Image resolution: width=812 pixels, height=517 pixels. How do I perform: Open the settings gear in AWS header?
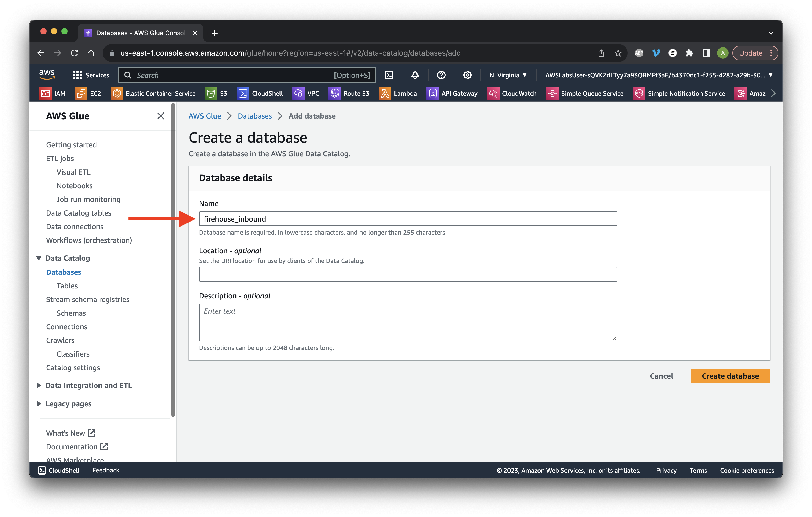(467, 75)
